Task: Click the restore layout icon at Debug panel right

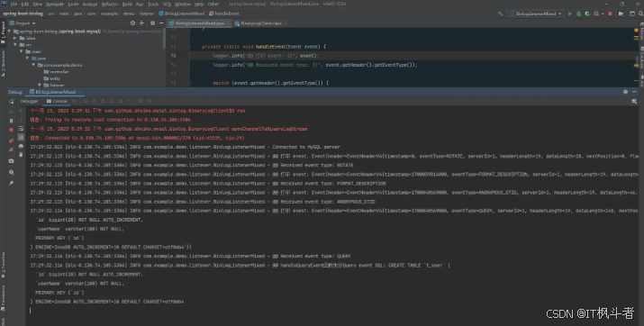Action: [x=634, y=101]
